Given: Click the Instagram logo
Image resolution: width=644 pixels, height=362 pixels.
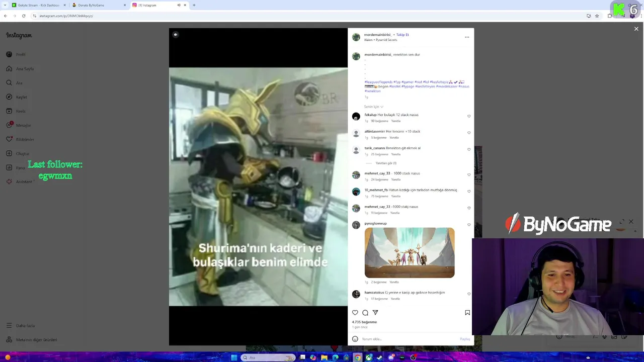Looking at the screenshot, I should [19, 35].
